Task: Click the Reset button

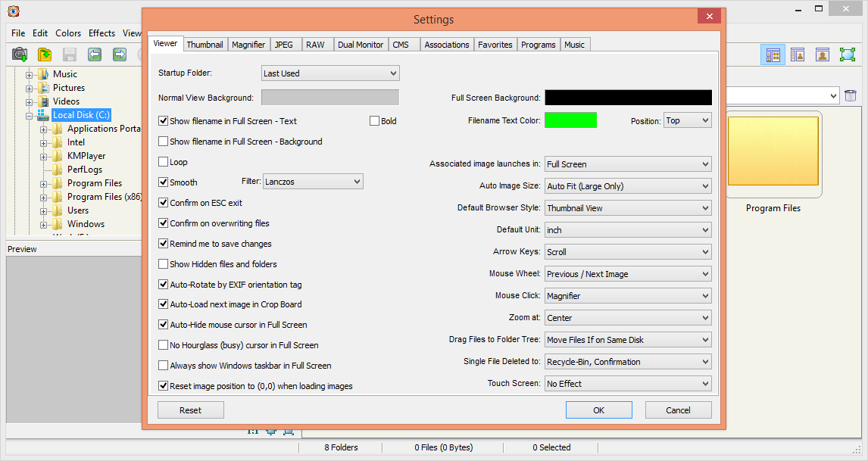Action: click(x=190, y=410)
